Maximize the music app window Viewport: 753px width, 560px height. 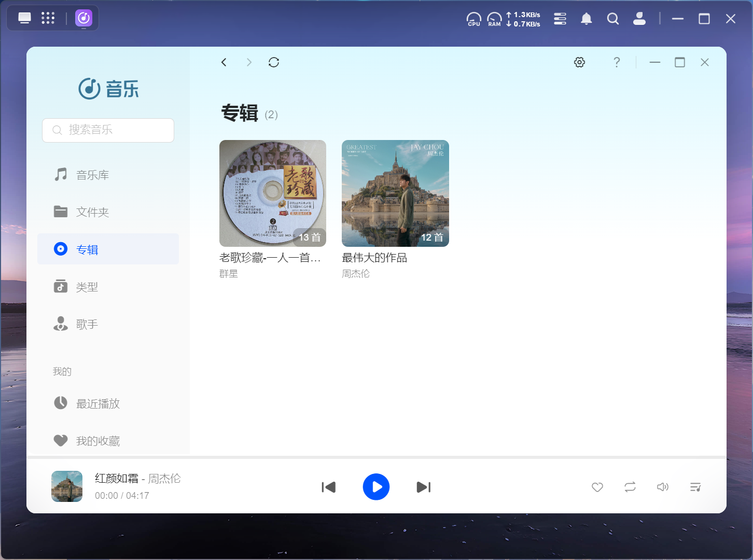(680, 62)
